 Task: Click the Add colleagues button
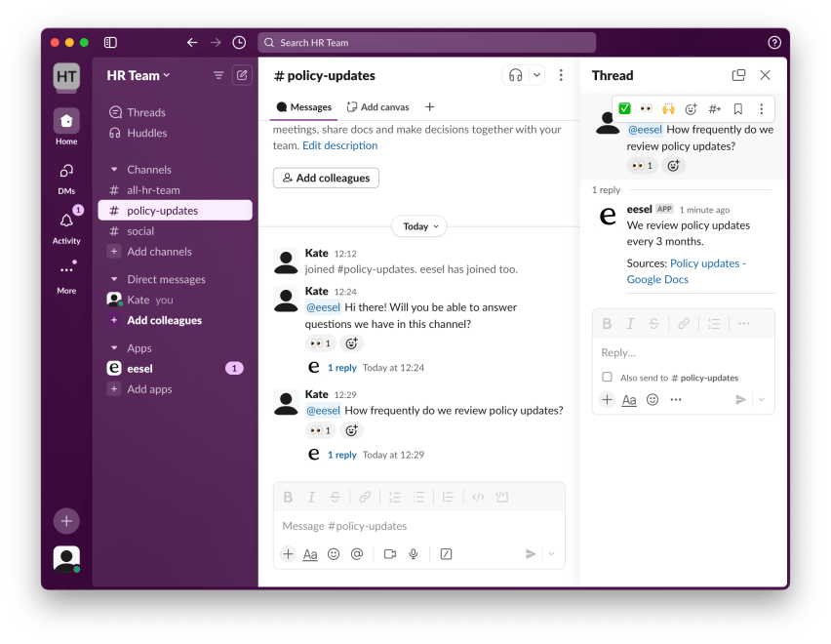point(326,178)
